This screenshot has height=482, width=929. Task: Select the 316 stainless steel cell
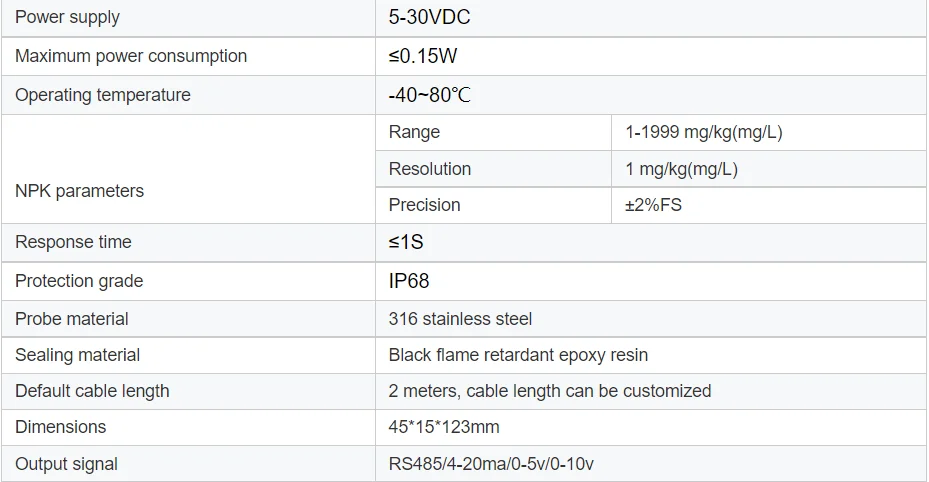pos(651,319)
